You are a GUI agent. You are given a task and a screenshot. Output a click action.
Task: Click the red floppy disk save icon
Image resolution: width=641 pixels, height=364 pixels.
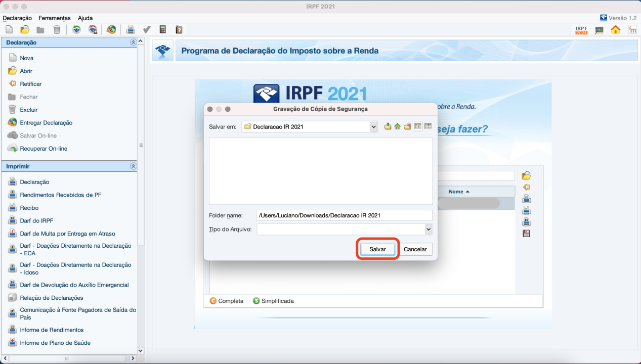coord(526,234)
